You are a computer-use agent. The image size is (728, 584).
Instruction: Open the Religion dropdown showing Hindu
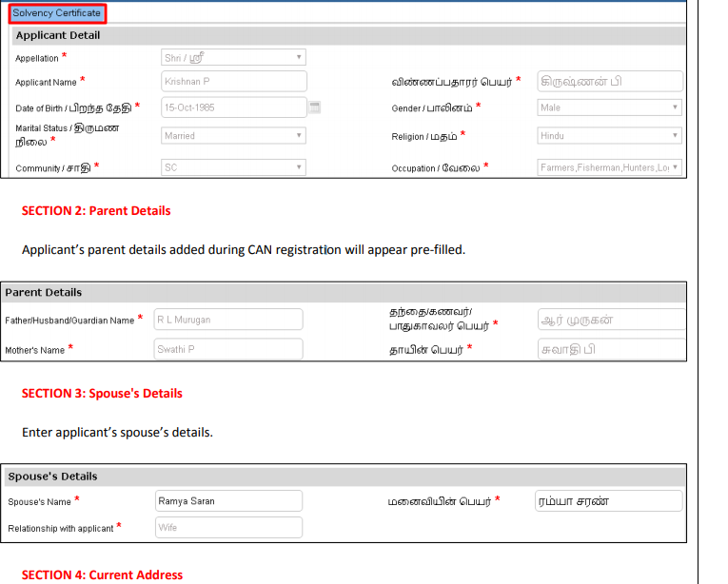coord(609,136)
